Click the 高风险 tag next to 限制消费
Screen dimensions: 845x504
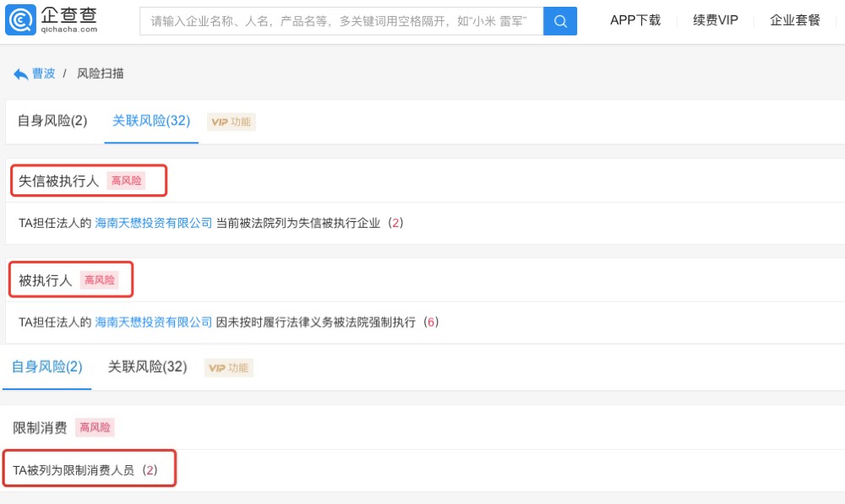click(x=95, y=428)
